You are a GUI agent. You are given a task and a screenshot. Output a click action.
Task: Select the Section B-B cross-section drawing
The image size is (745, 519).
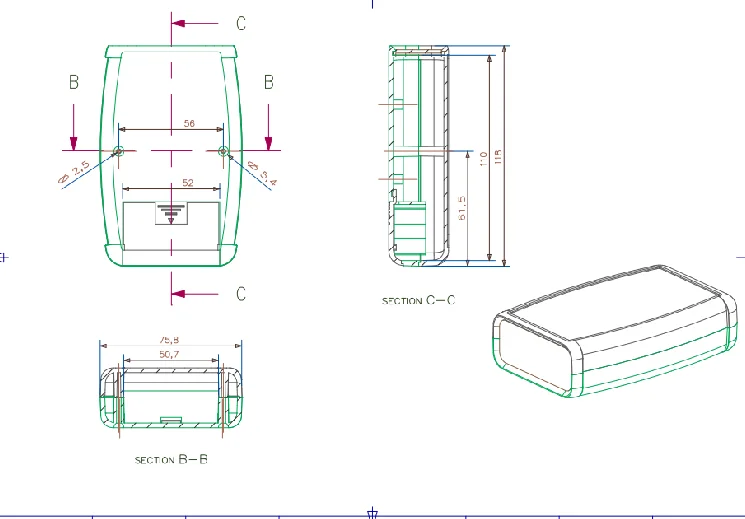171,397
